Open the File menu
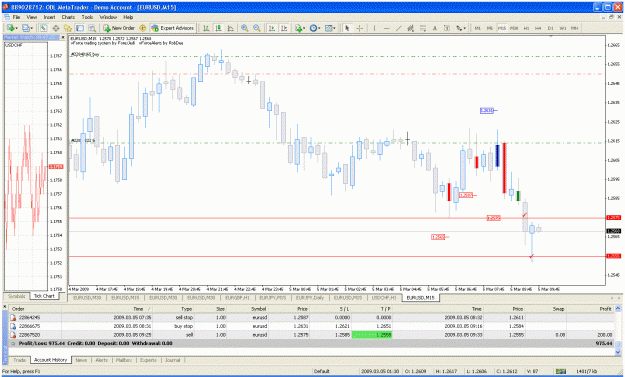625x377 pixels. tap(16, 17)
